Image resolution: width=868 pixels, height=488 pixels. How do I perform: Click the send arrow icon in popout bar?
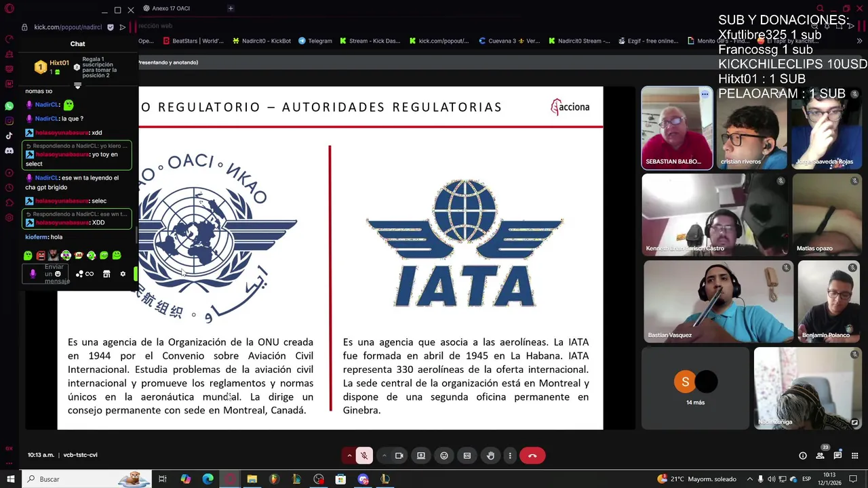123,27
